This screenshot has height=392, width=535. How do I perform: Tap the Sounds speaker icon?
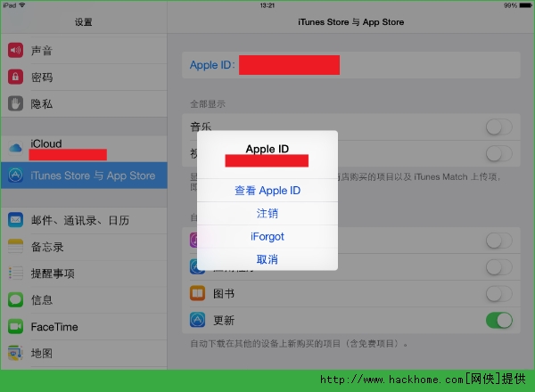tap(15, 51)
